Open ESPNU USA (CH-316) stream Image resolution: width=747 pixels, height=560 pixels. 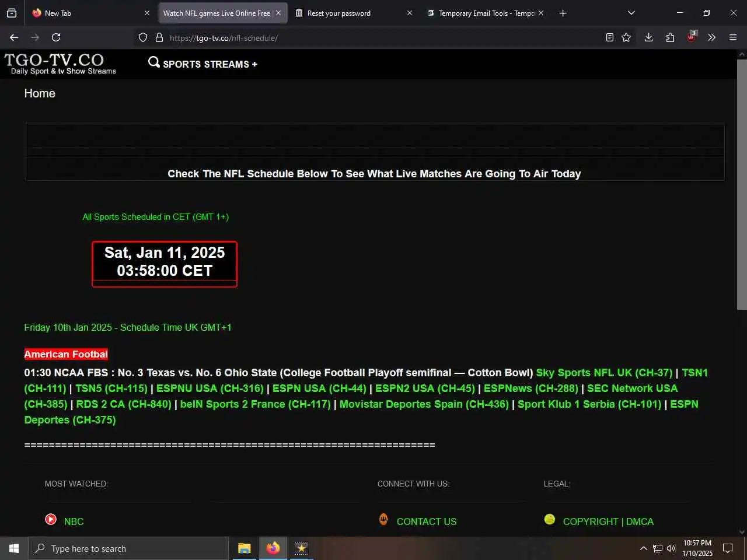tap(210, 388)
